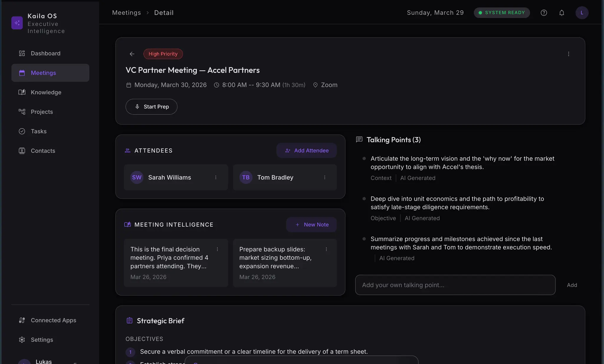Open the Prepare backup slides note
The height and width of the screenshot is (364, 604).
click(285, 263)
